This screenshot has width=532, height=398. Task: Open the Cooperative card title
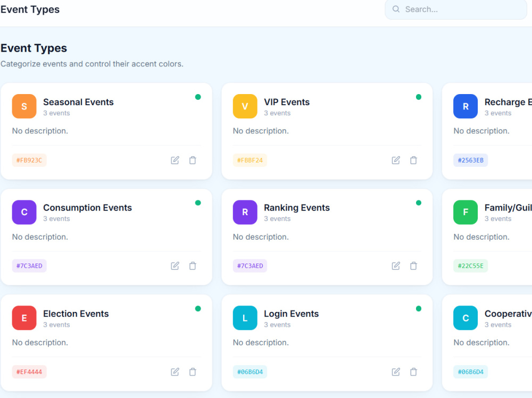(508, 314)
